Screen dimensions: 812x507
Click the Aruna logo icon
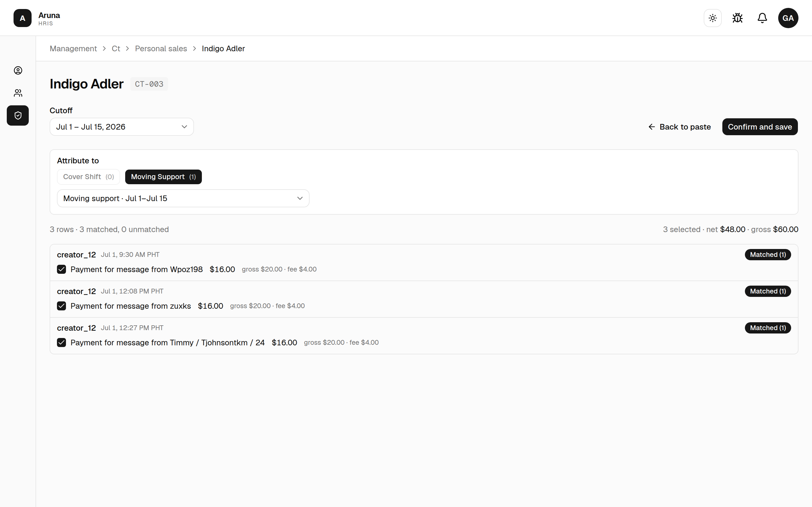coord(23,18)
